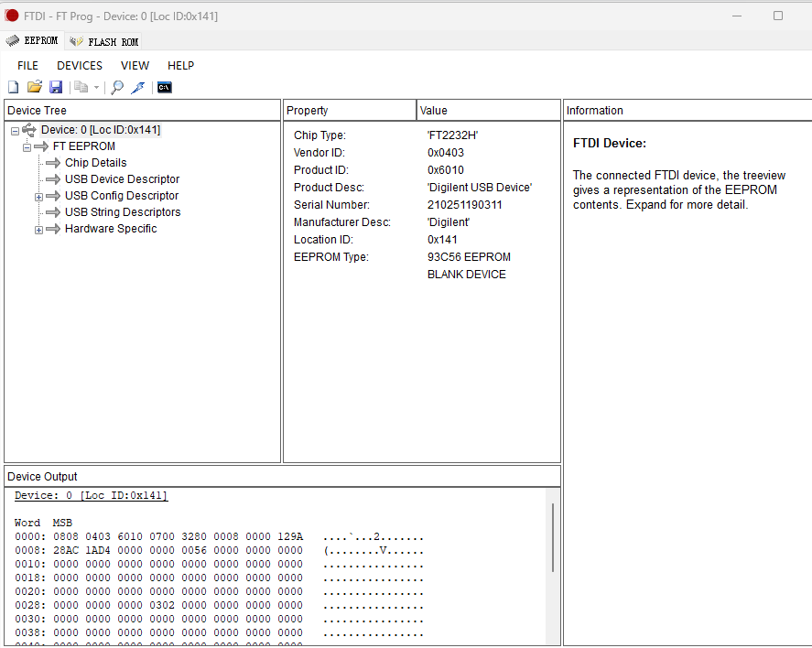The image size is (812, 648).
Task: Click the Program Devices lightning icon
Action: (x=137, y=87)
